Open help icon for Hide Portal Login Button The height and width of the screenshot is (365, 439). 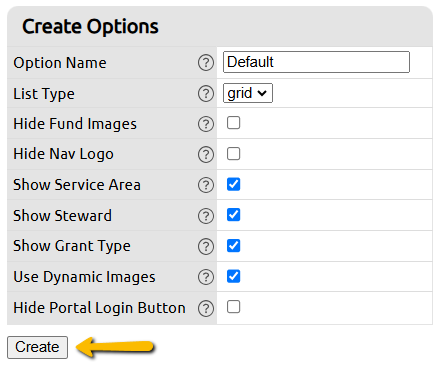pos(206,308)
